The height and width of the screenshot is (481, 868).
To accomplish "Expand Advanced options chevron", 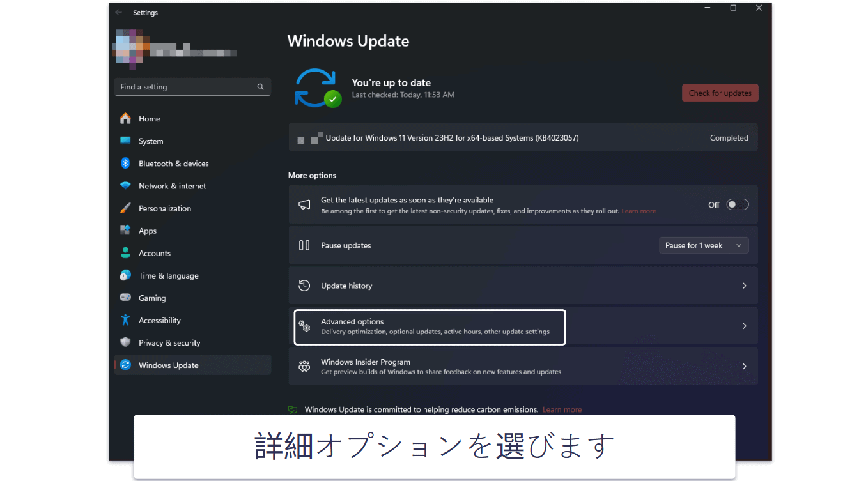I will 744,326.
